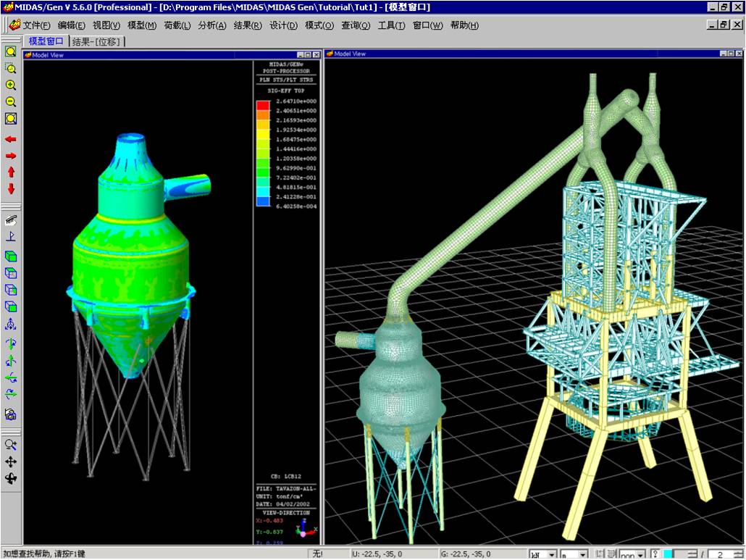Select the cube with green right face
Image resolution: width=746 pixels, height=560 pixels.
pyautogui.click(x=10, y=290)
